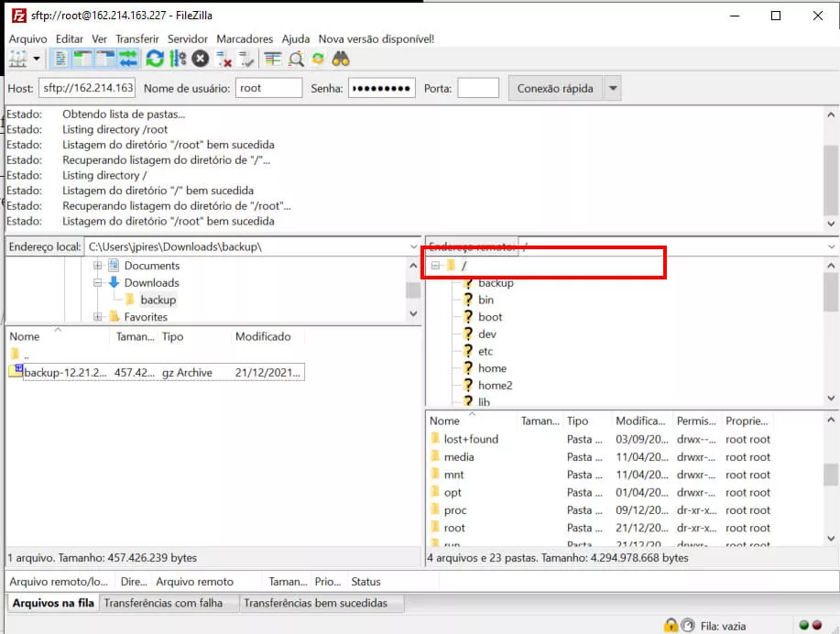
Task: Open the remote address path dropdown
Action: point(831,246)
